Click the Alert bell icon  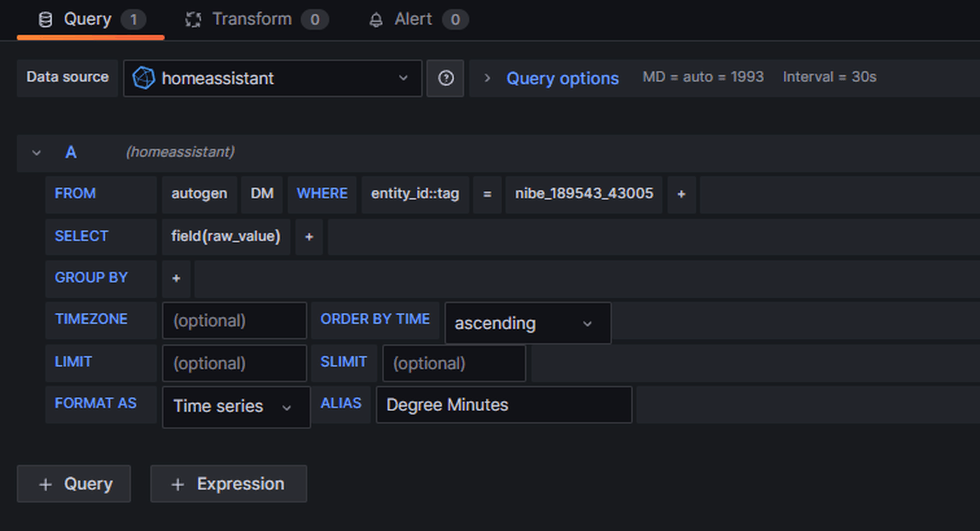pos(376,20)
